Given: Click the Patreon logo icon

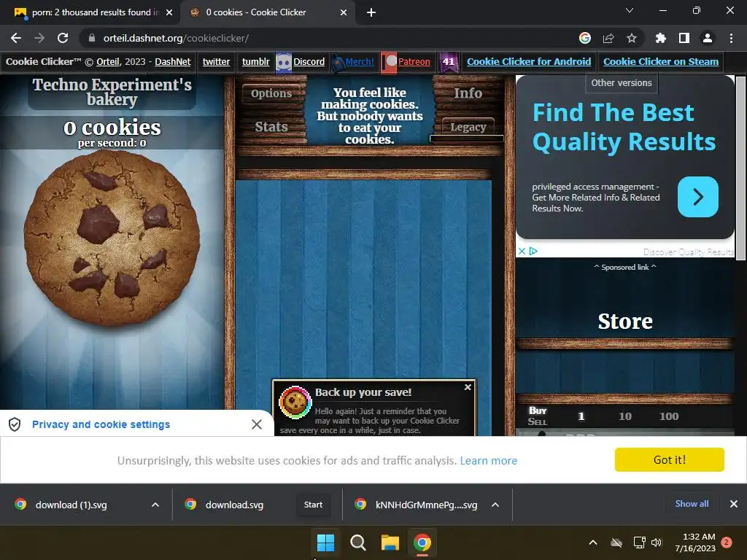Looking at the screenshot, I should coord(389,63).
